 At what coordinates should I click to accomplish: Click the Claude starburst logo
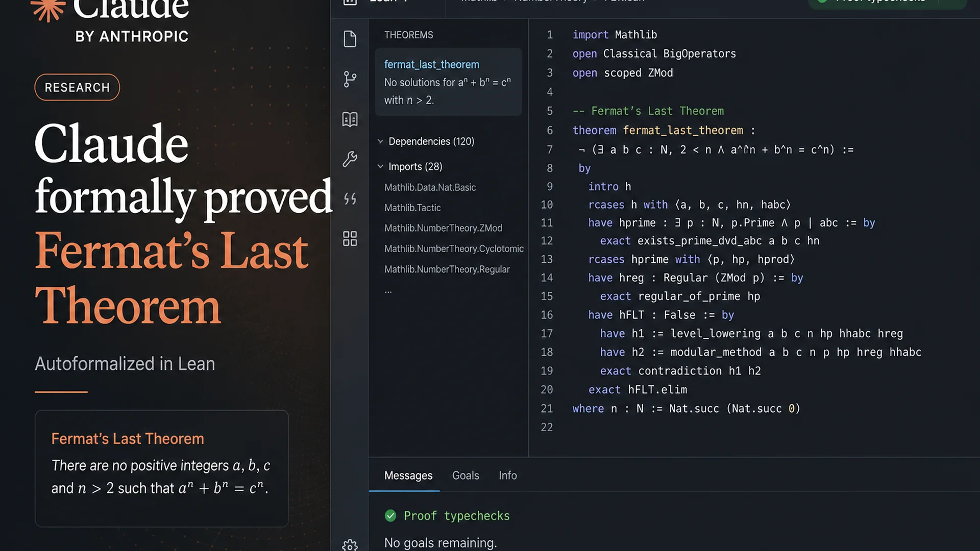(x=48, y=9)
